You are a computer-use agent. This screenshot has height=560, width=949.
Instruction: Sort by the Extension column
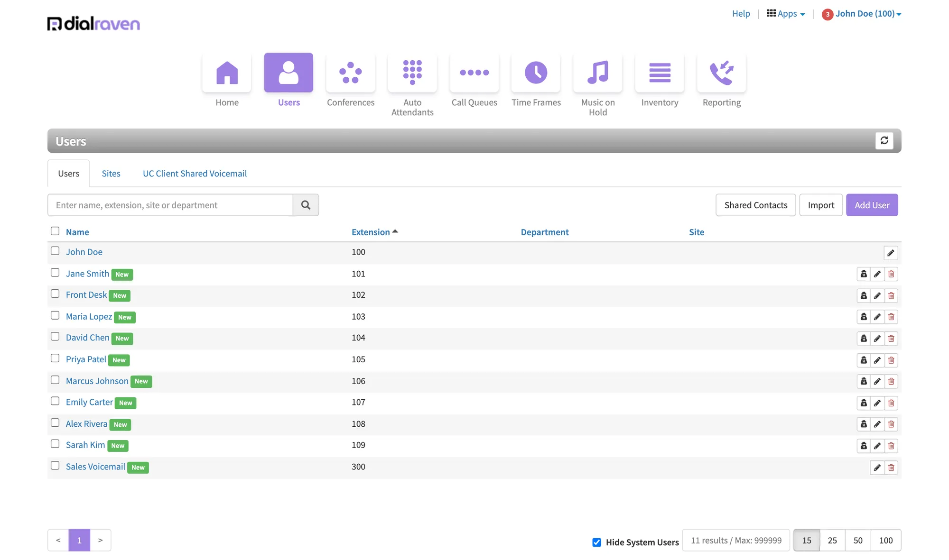374,232
